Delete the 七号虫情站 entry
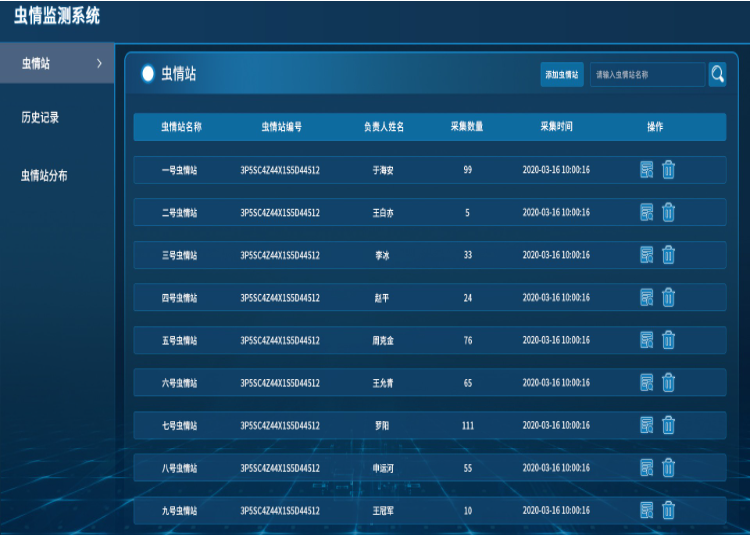Screen dimensions: 750x535 click(668, 425)
